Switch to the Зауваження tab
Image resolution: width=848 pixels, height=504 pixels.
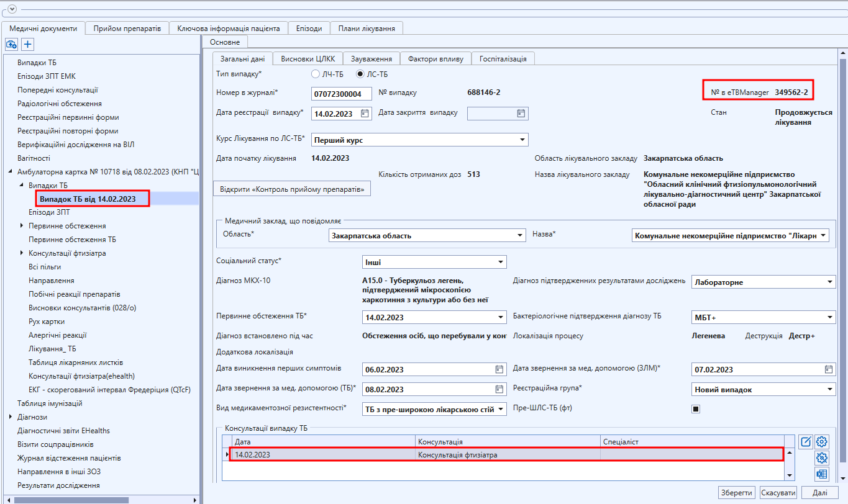click(x=372, y=59)
